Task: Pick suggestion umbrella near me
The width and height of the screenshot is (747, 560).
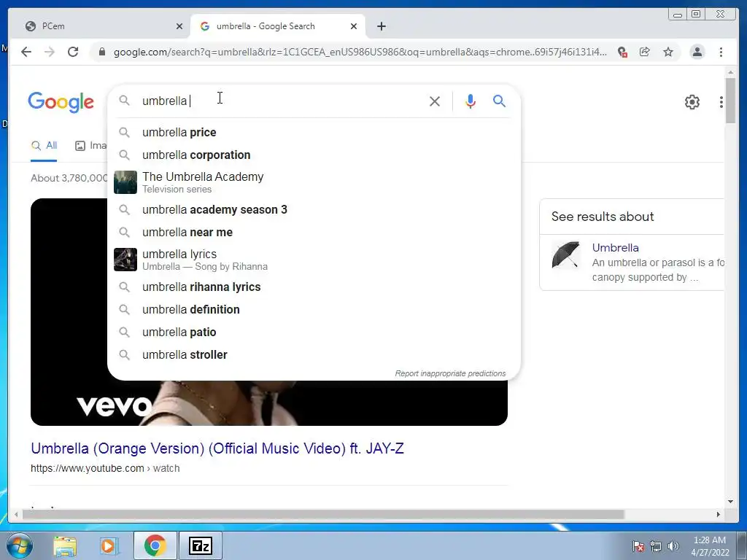Action: [314, 233]
